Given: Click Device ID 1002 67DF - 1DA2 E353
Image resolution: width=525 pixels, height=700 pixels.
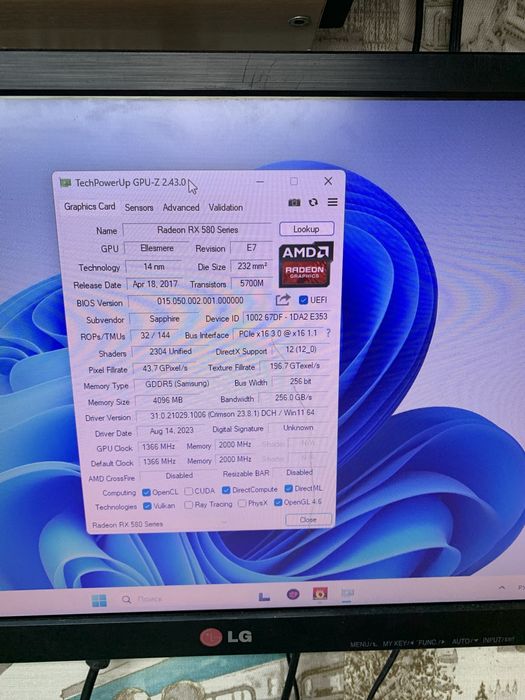Looking at the screenshot, I should click(286, 317).
